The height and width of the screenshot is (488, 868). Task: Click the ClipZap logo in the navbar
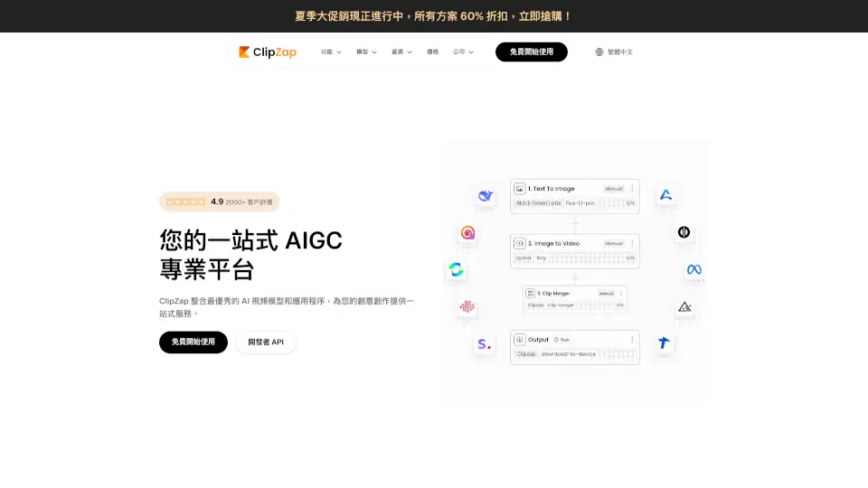268,52
